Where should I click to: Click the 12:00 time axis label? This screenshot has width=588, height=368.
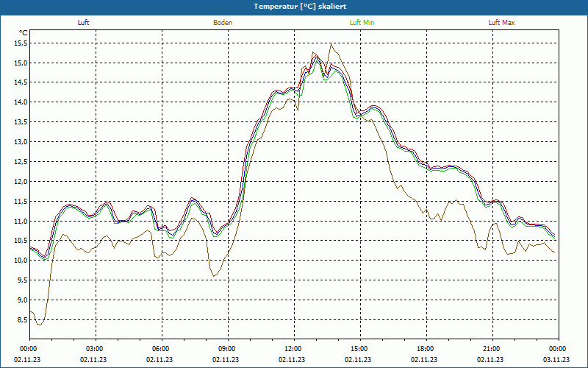click(x=294, y=349)
